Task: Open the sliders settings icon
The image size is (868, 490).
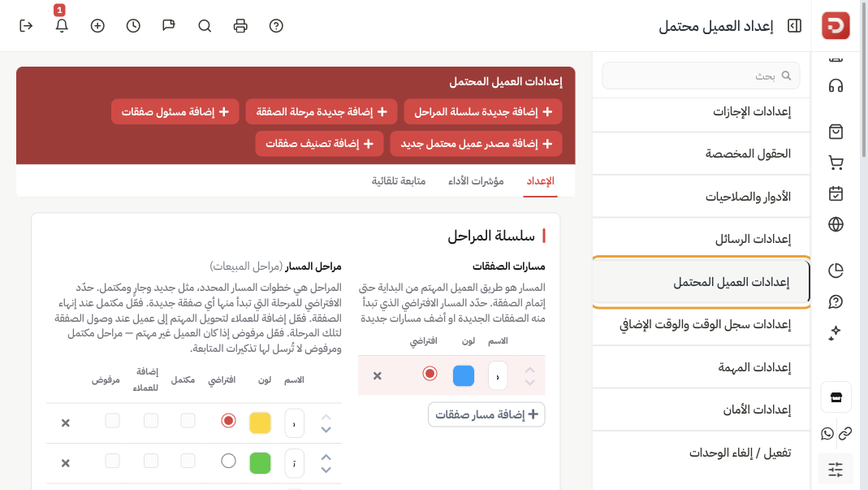Action: (x=836, y=469)
